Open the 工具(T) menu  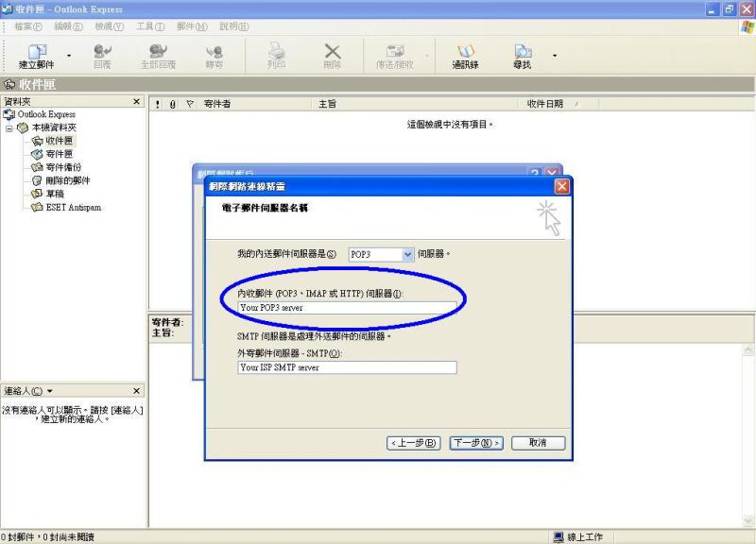click(150, 26)
